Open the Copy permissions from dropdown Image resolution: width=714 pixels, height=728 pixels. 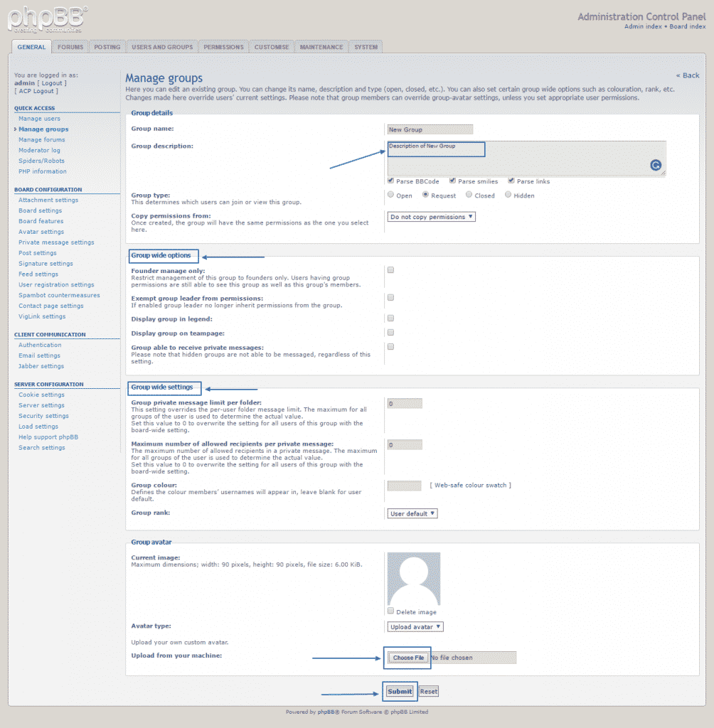click(431, 216)
